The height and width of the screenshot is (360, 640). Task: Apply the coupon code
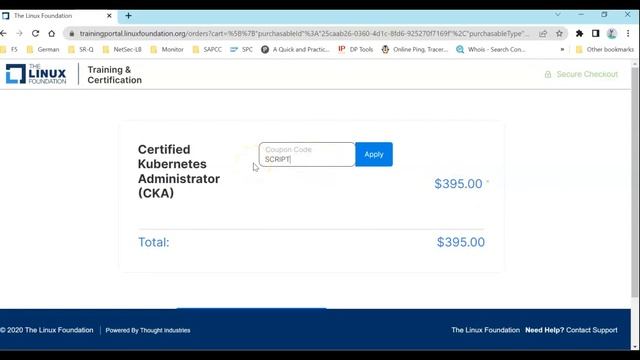coord(374,154)
